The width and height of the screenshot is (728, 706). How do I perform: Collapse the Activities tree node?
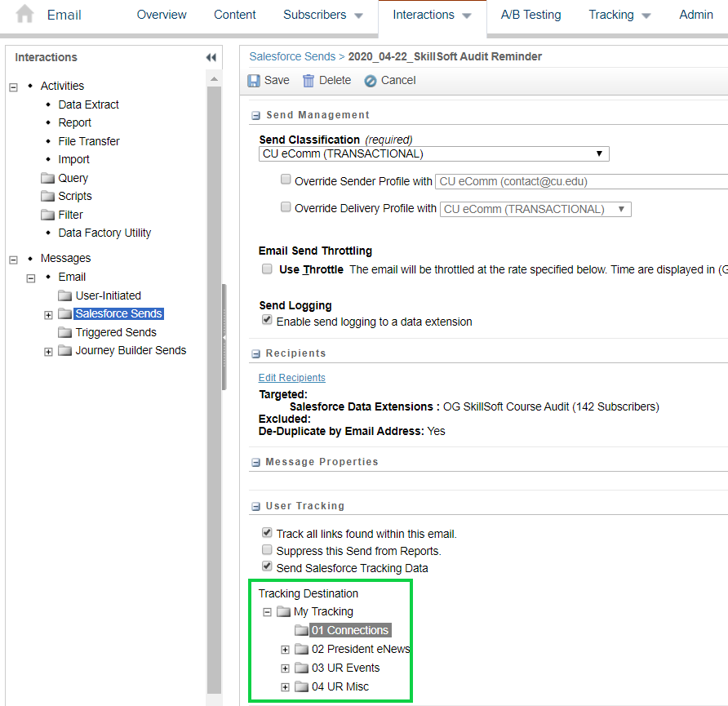13,87
